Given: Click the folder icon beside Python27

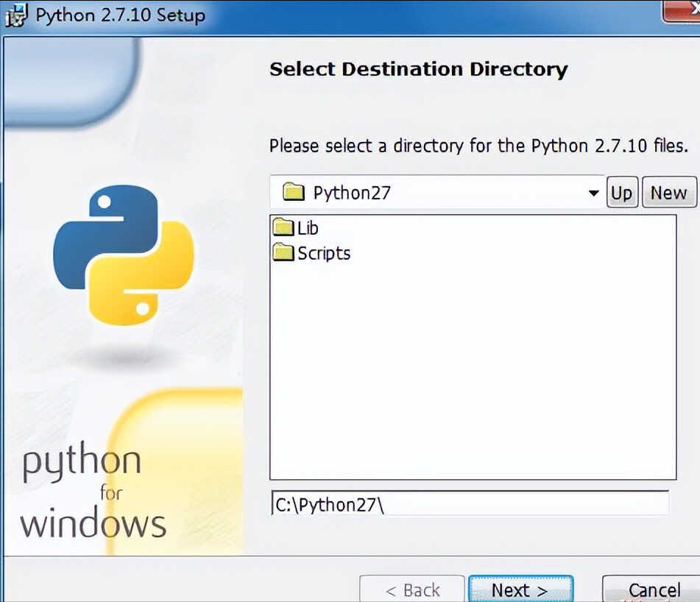Looking at the screenshot, I should click(x=293, y=192).
